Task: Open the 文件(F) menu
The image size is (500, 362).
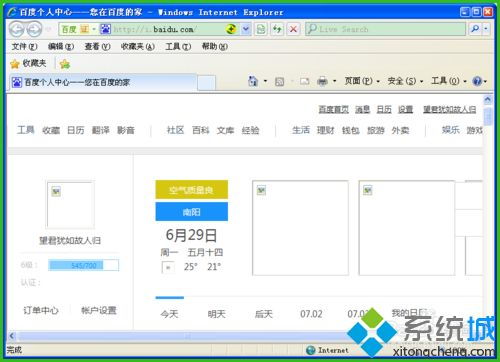Action: tap(24, 46)
